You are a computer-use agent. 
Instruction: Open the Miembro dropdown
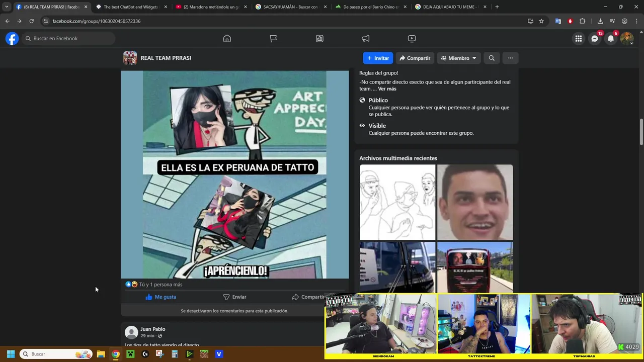pyautogui.click(x=459, y=58)
